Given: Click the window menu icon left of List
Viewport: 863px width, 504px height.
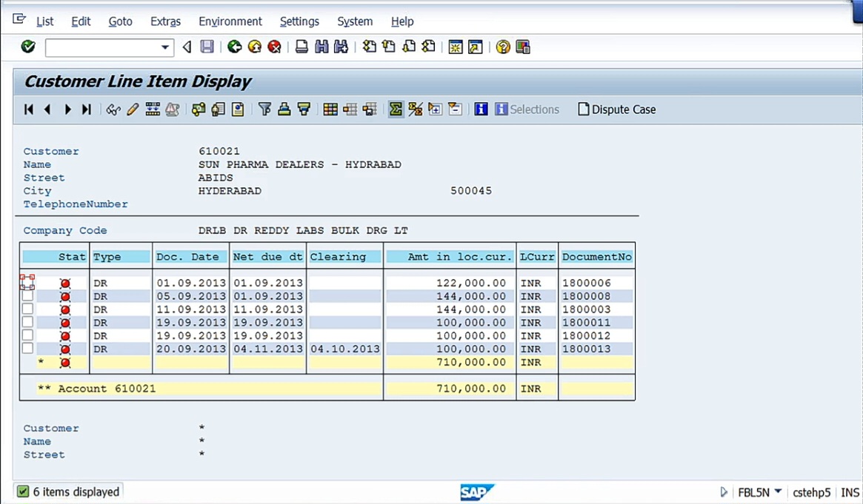Looking at the screenshot, I should pyautogui.click(x=19, y=20).
